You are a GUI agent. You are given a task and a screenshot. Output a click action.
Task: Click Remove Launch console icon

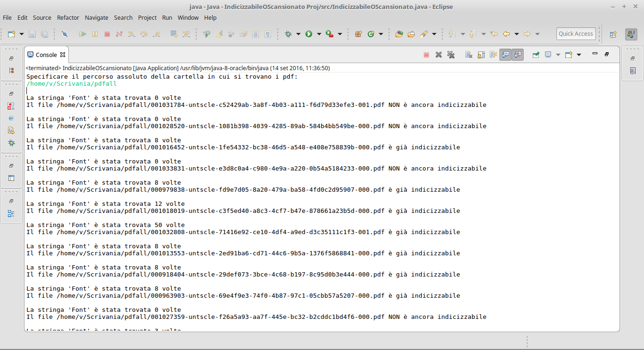(x=438, y=55)
